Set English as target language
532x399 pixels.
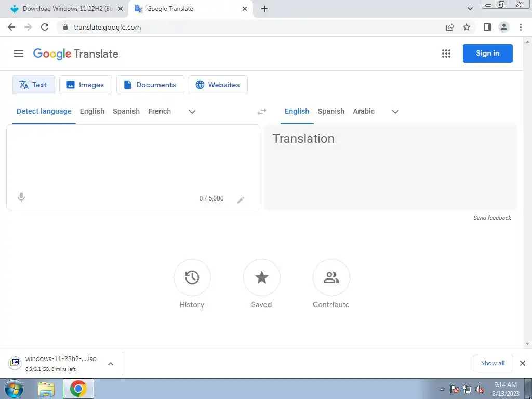pos(297,111)
